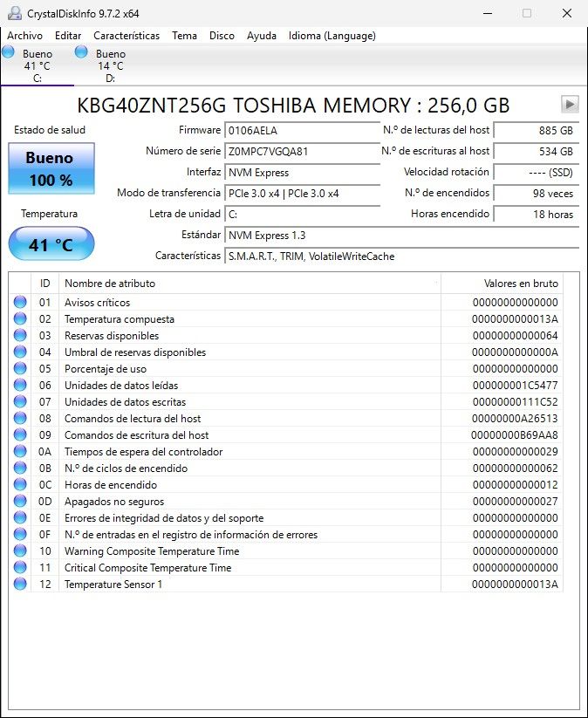Click the status orb for N.º de ciclos de encendido
This screenshot has height=718, width=588.
point(20,468)
